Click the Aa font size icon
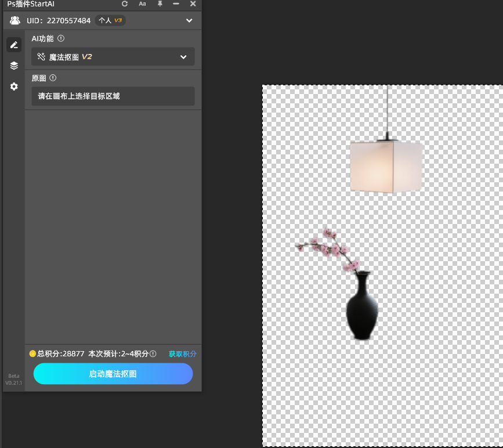Image resolution: width=503 pixels, height=448 pixels. [142, 3]
